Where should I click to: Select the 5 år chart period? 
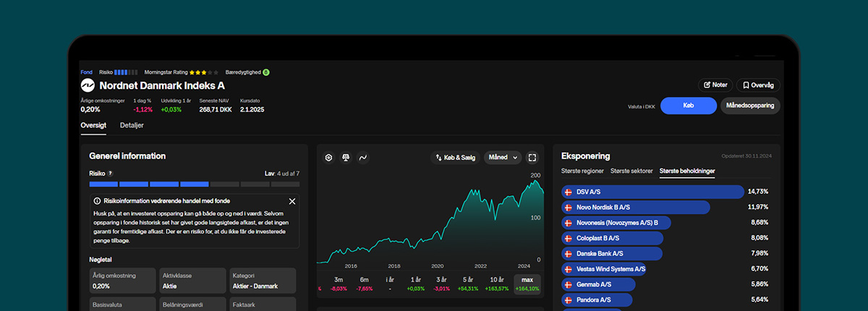click(x=467, y=284)
